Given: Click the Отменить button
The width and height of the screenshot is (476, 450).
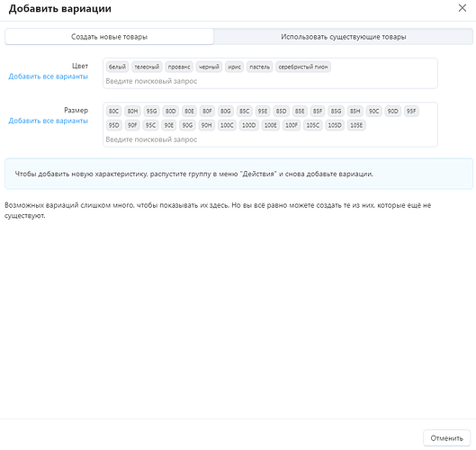Looking at the screenshot, I should [x=446, y=438].
